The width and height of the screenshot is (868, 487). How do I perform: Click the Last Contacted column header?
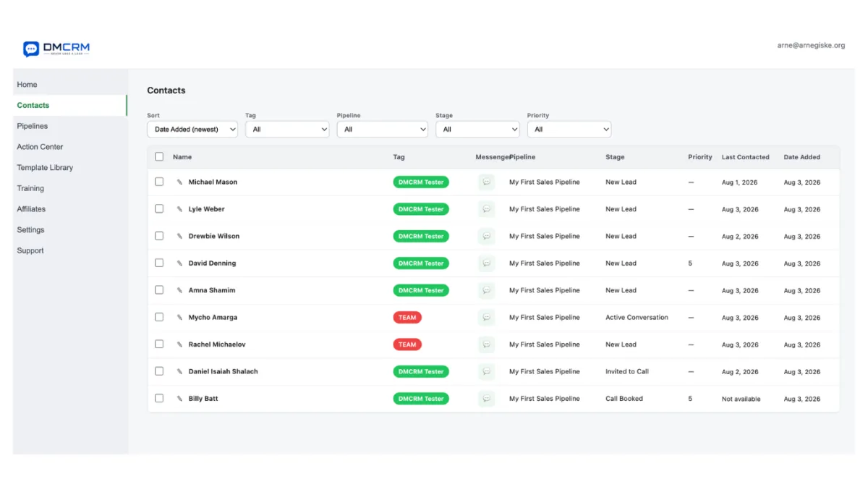tap(746, 157)
